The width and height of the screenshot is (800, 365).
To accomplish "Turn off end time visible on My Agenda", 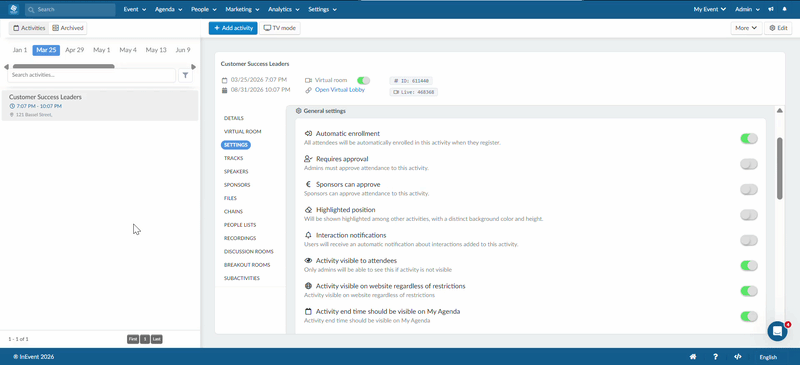I will point(748,317).
